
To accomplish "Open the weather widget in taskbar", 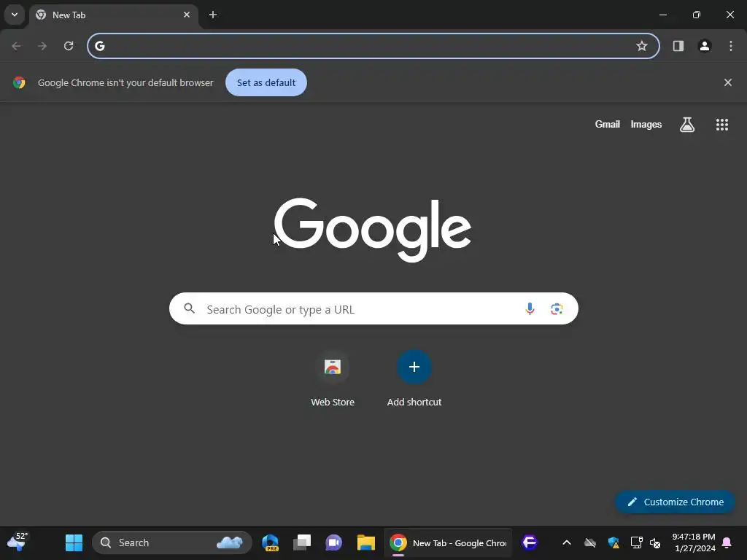I will (18, 542).
